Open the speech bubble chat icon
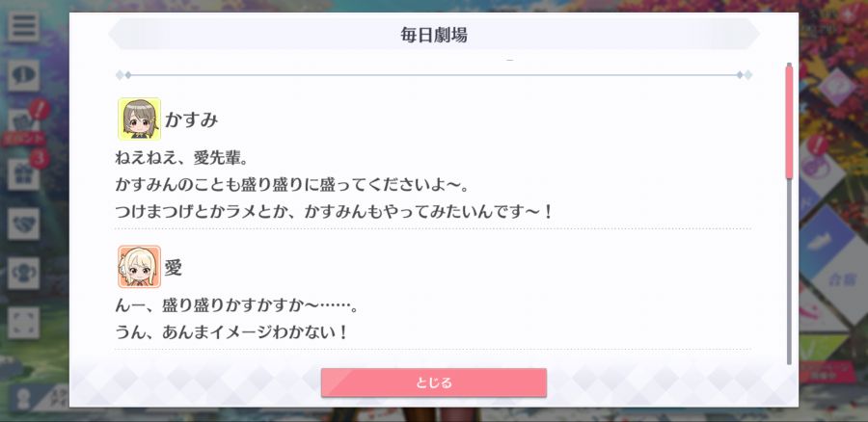This screenshot has height=422, width=868. [x=23, y=76]
